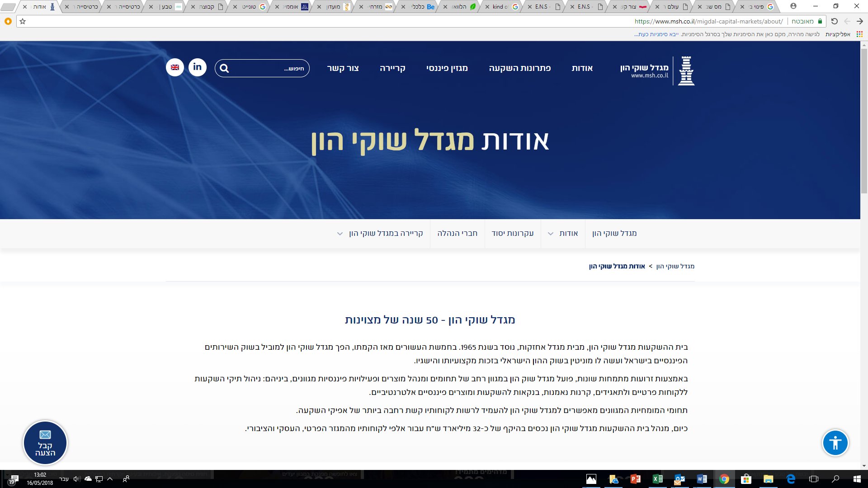Click the envelope 'קבל הצעה' button
This screenshot has width=868, height=488.
click(45, 443)
